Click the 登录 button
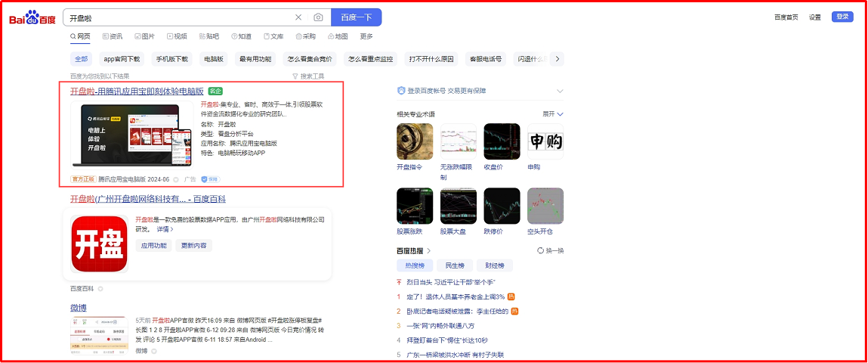Image resolution: width=868 pixels, height=363 pixels. coord(842,17)
